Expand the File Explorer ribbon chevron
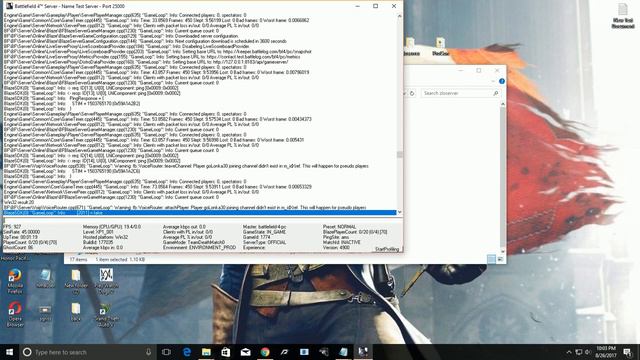 (493, 81)
